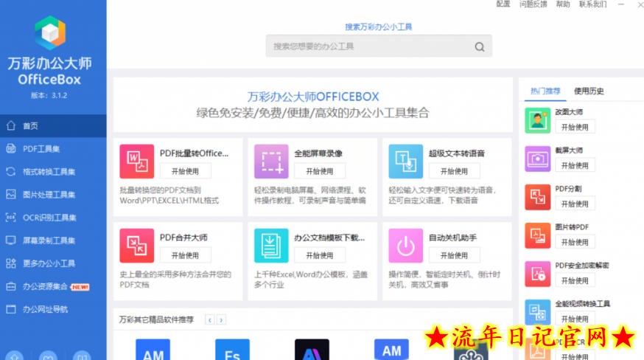The height and width of the screenshot is (360, 644).
Task: Open the Fs recommended software thumbnail
Action: tap(232, 349)
